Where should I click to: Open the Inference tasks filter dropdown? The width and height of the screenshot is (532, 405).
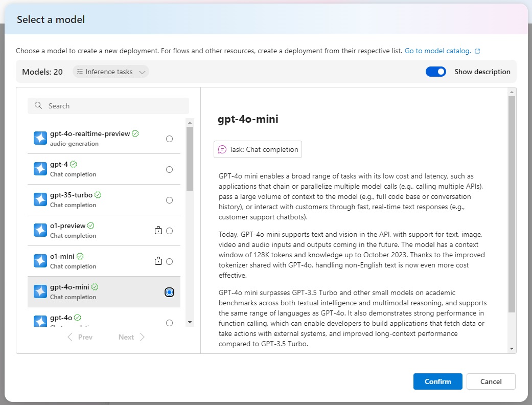click(111, 72)
